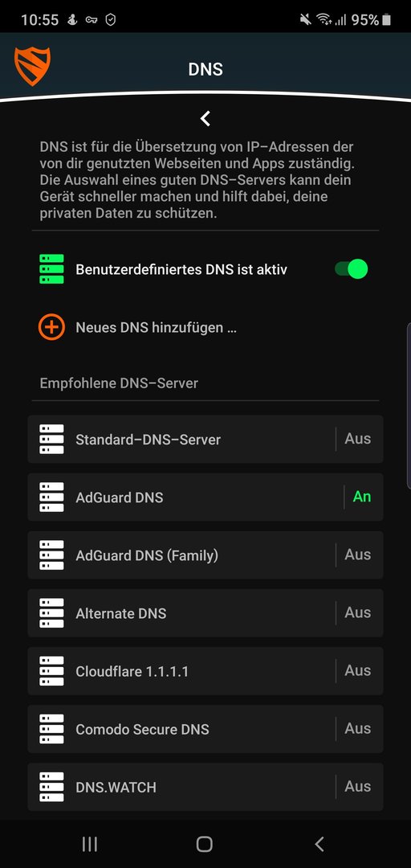Screen dimensions: 411x868
Task: Switch AdGuard DNS status from An
Action: 362,497
